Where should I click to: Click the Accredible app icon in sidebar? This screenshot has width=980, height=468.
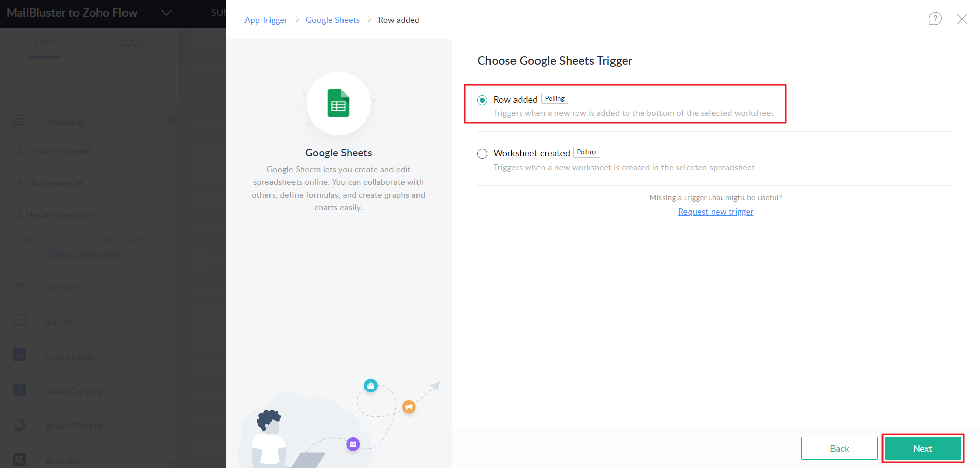(x=20, y=121)
